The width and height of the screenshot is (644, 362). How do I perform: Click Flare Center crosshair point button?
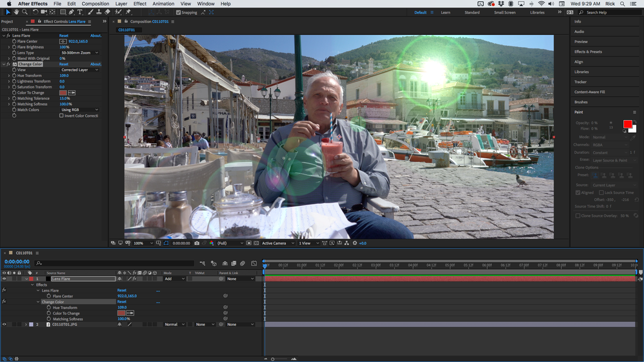click(x=63, y=41)
